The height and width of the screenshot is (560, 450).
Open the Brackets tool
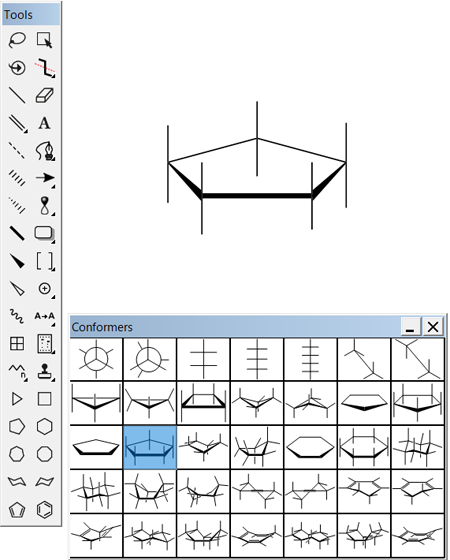pos(45,261)
